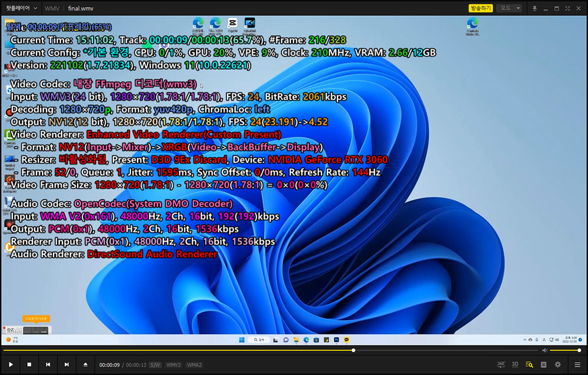Click the unplayed part of the seek bar
Image resolution: width=588 pixels, height=375 pixels.
click(x=446, y=350)
